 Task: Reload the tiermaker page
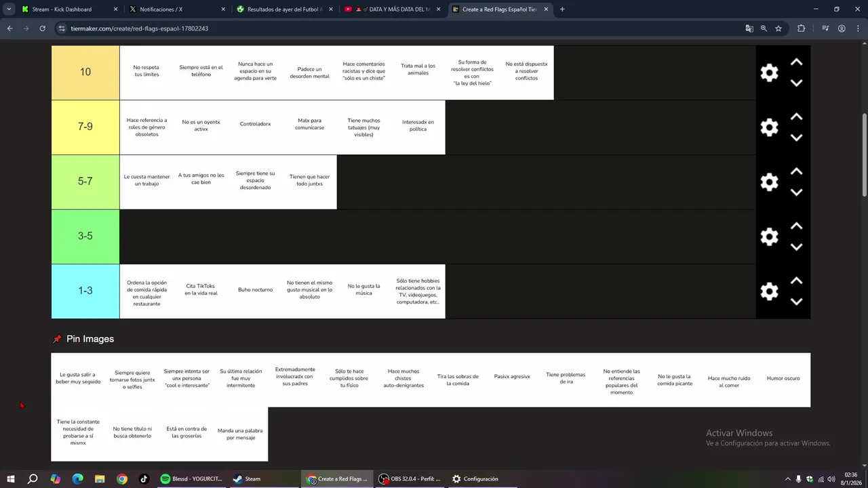point(42,28)
